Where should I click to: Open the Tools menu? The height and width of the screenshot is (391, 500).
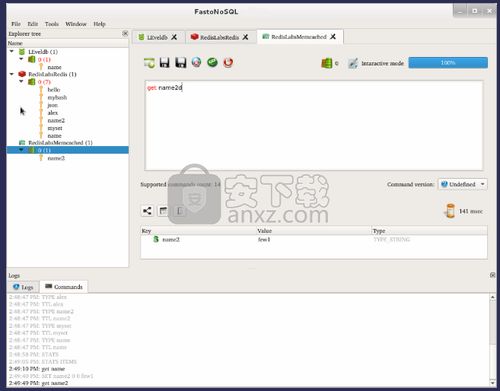pyautogui.click(x=52, y=24)
